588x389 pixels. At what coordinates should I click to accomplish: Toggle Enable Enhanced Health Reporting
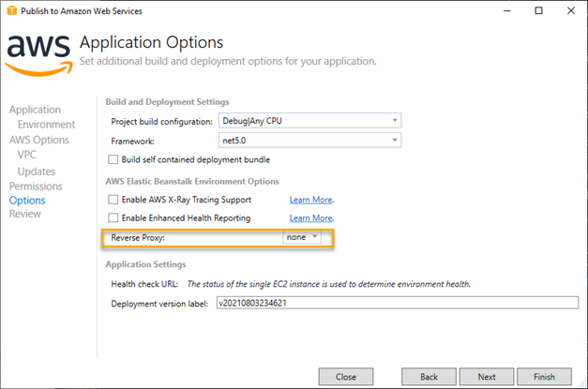[113, 217]
